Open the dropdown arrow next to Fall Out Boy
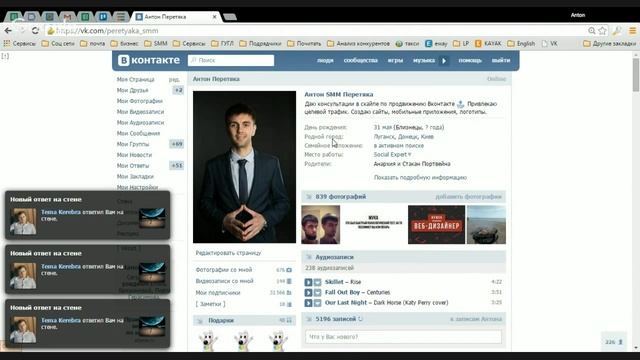Viewport: 640px width, 360px height. pos(318,293)
